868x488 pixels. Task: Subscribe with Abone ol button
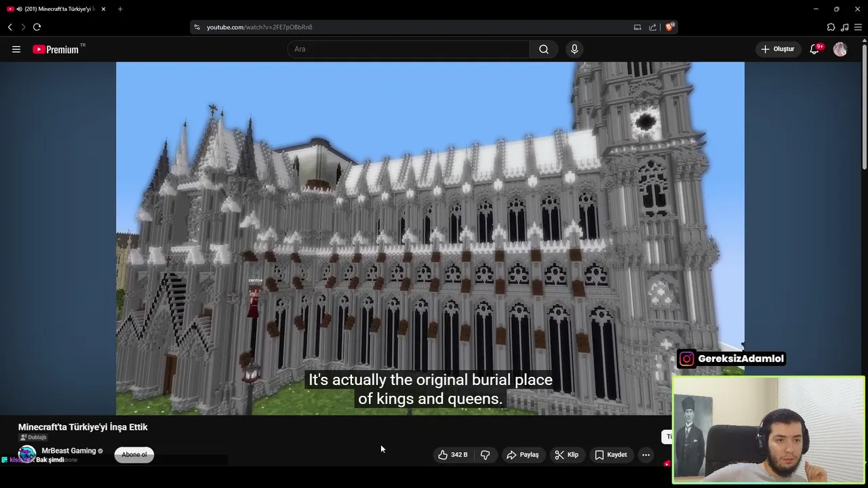[134, 455]
